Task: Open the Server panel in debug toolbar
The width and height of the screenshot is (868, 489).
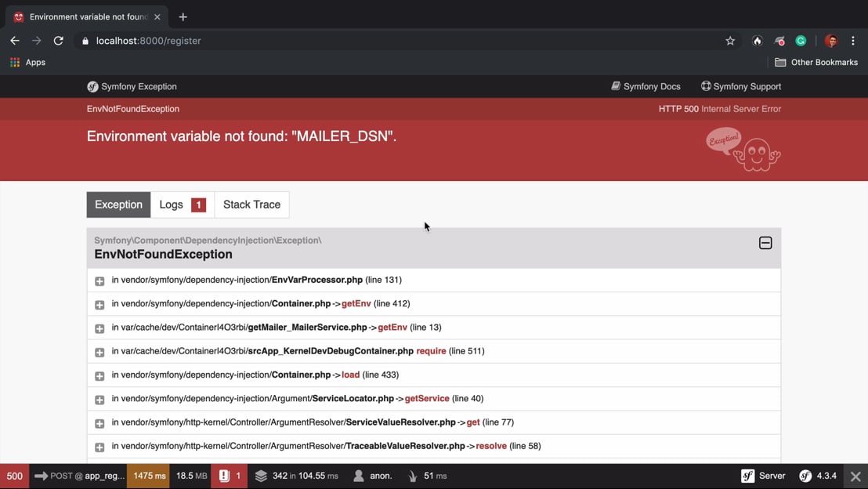Action: (x=763, y=476)
